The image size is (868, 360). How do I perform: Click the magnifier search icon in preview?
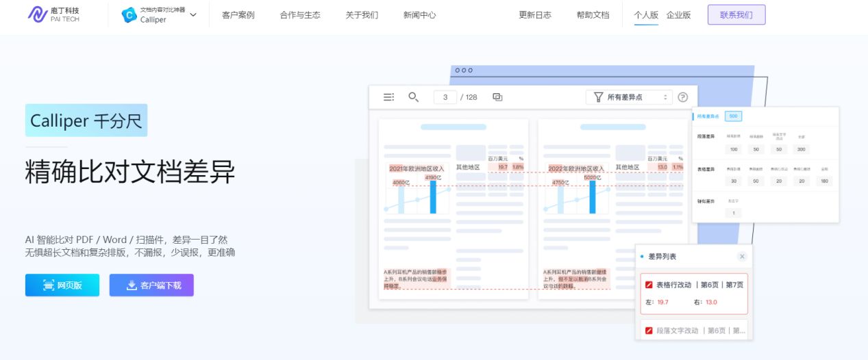pyautogui.click(x=413, y=97)
